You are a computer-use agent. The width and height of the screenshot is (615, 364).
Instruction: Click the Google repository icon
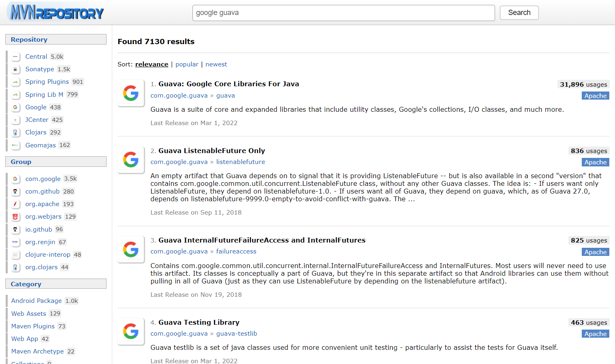coord(15,107)
